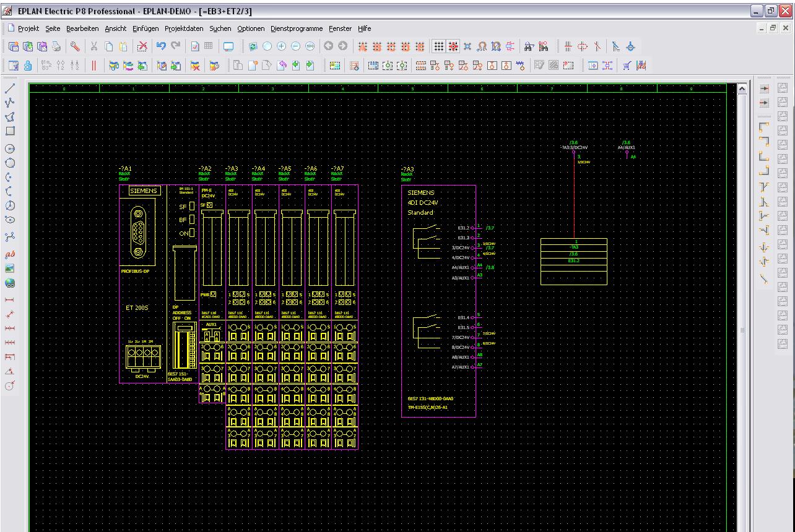Click the SIEMENS label on module A1
The height and width of the screenshot is (532, 795).
point(143,191)
